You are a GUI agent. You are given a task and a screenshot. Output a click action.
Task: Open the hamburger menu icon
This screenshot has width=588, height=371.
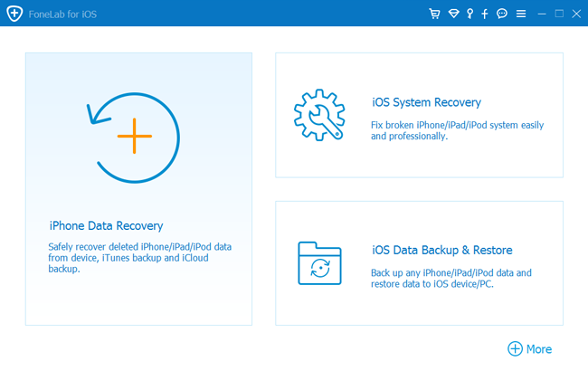coord(521,14)
